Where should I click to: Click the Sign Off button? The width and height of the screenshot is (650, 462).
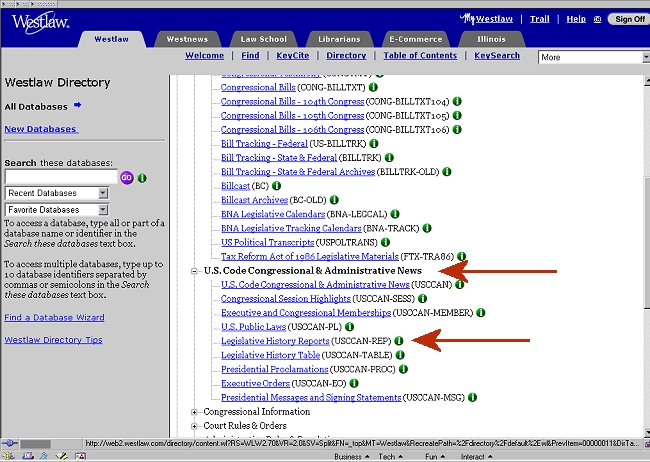click(629, 19)
